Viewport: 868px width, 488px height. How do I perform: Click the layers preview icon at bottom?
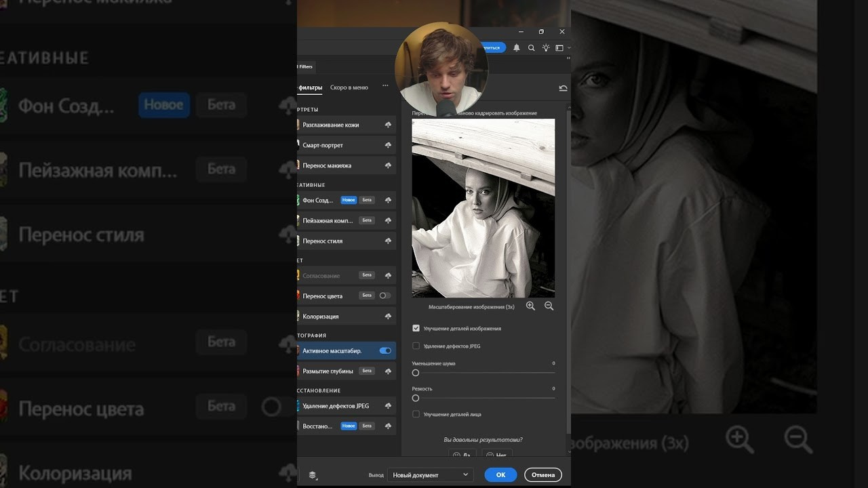[313, 475]
